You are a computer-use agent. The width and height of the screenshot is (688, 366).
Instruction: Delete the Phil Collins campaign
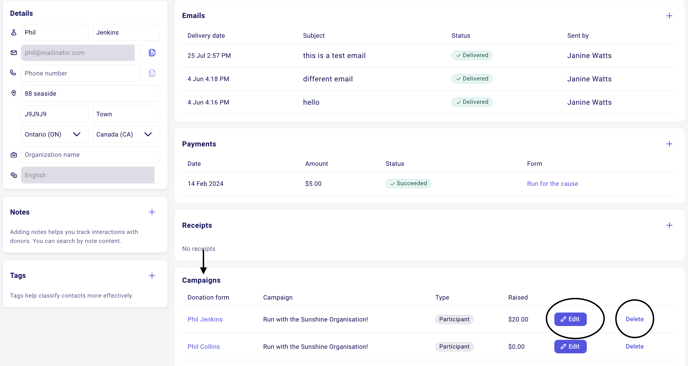[634, 346]
